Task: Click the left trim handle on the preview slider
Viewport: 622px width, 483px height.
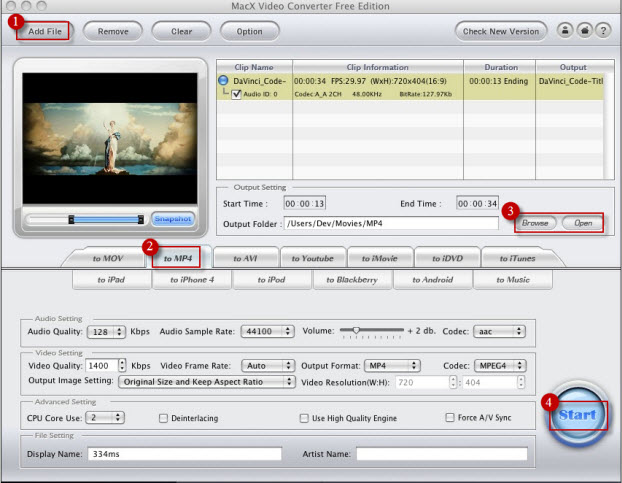Action: 71,219
